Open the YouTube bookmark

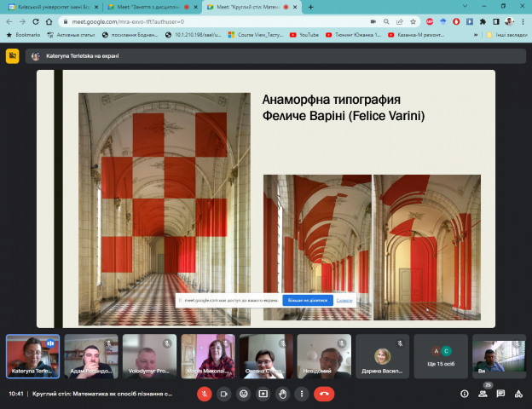304,35
